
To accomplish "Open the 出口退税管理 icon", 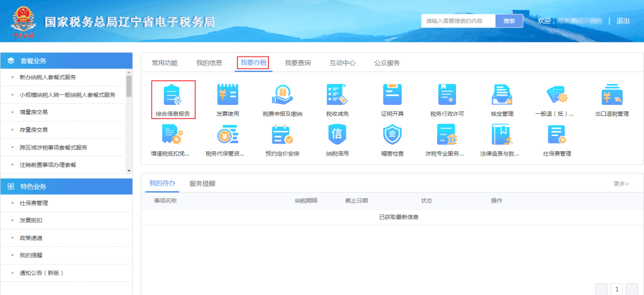I will point(612,100).
